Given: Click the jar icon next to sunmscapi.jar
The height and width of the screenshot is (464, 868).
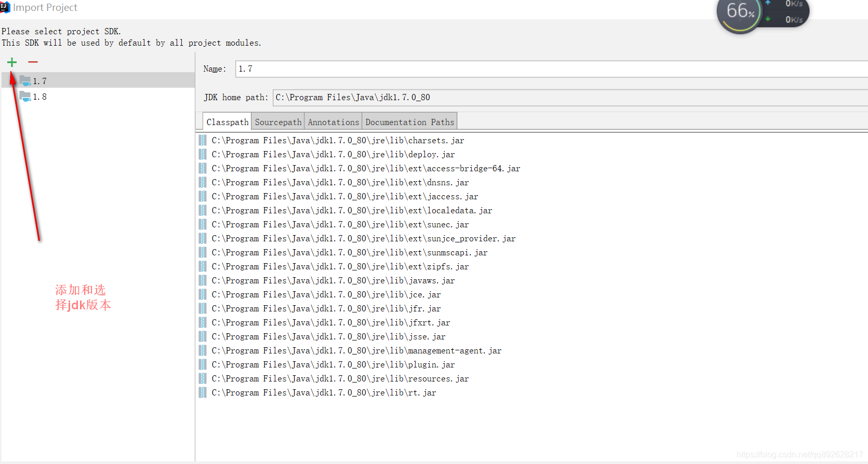Looking at the screenshot, I should [203, 252].
